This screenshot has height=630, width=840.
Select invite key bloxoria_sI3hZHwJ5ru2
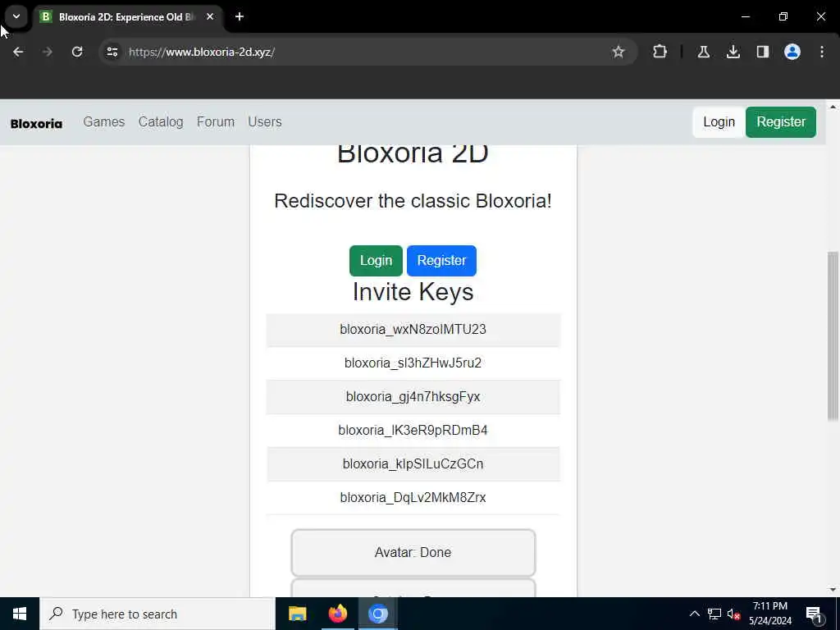413,363
